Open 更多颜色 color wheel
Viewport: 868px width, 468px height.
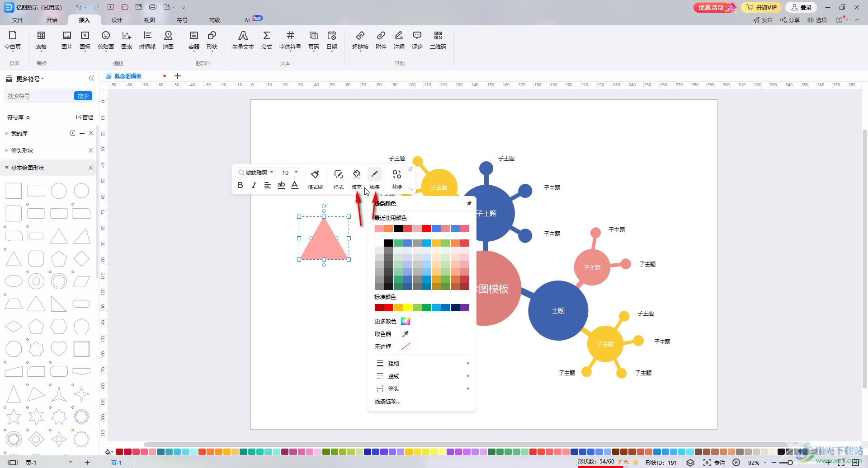tap(406, 321)
